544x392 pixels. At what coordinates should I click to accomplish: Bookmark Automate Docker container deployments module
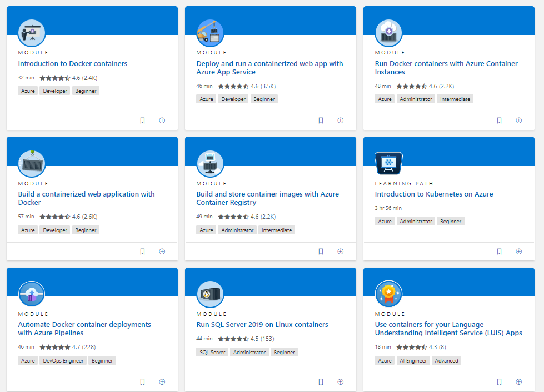tap(142, 381)
